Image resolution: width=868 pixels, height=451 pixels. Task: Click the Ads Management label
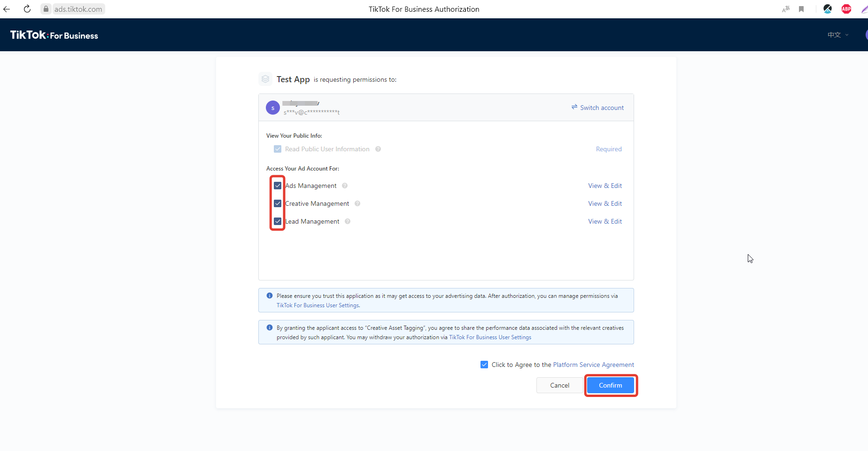pos(311,186)
